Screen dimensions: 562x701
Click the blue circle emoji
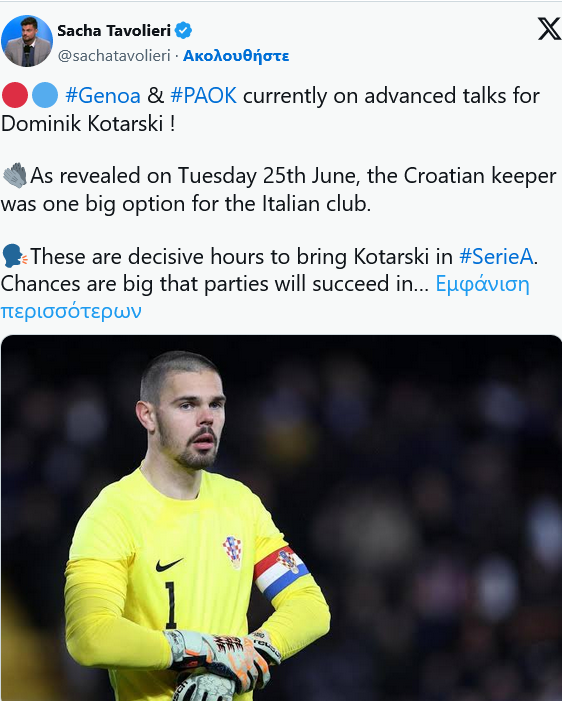point(45,95)
